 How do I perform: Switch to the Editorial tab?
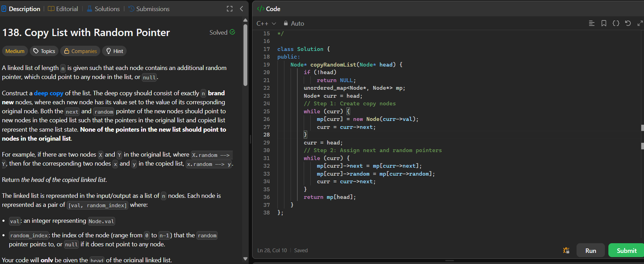pyautogui.click(x=63, y=9)
